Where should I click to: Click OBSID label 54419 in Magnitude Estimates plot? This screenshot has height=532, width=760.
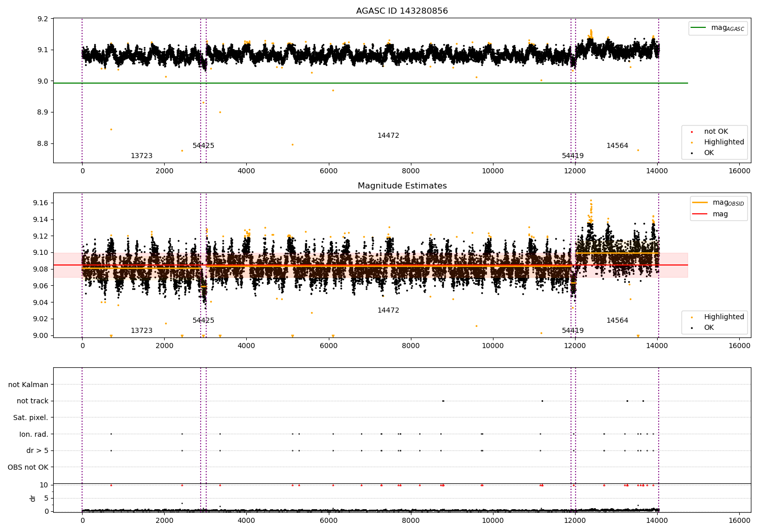[x=573, y=331]
